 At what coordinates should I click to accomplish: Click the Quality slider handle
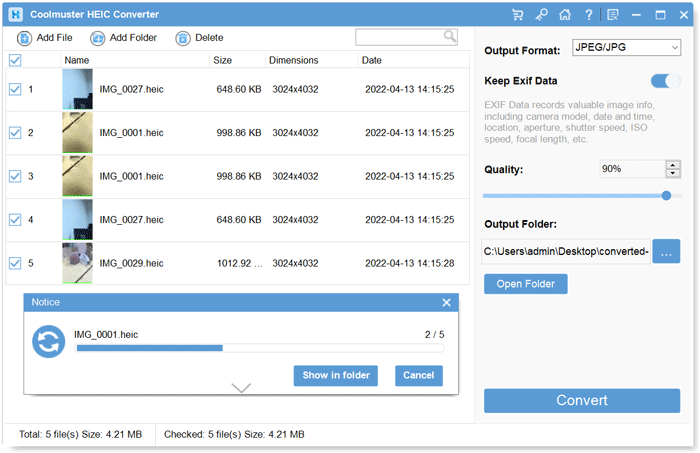[666, 196]
